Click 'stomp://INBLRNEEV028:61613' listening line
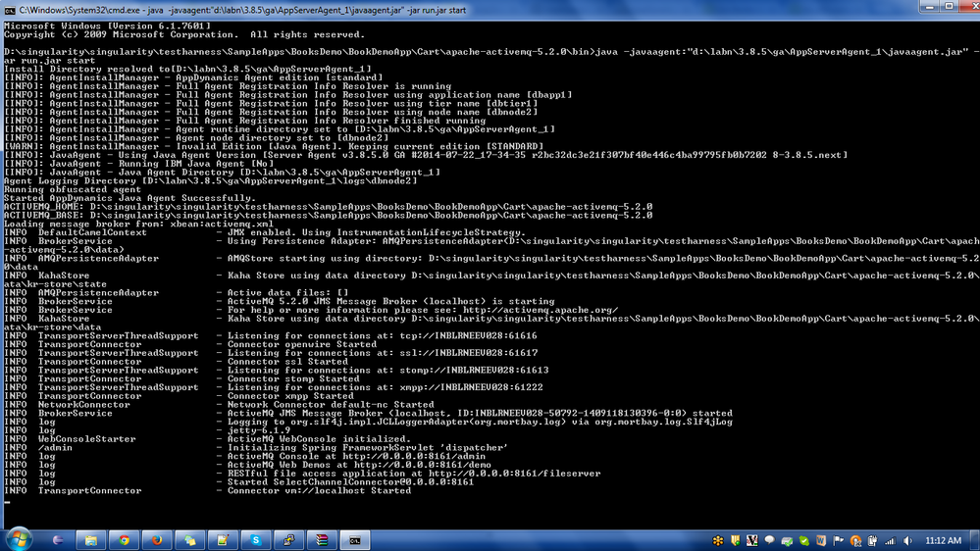The height and width of the screenshot is (551, 980). [277, 370]
